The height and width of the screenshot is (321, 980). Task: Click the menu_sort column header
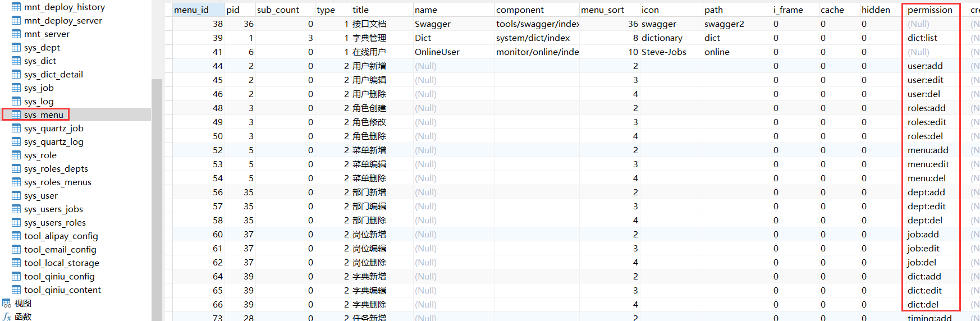click(609, 10)
